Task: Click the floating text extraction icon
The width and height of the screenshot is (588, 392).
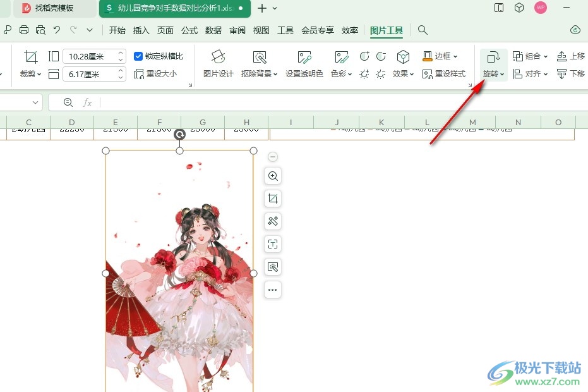Action: click(273, 244)
